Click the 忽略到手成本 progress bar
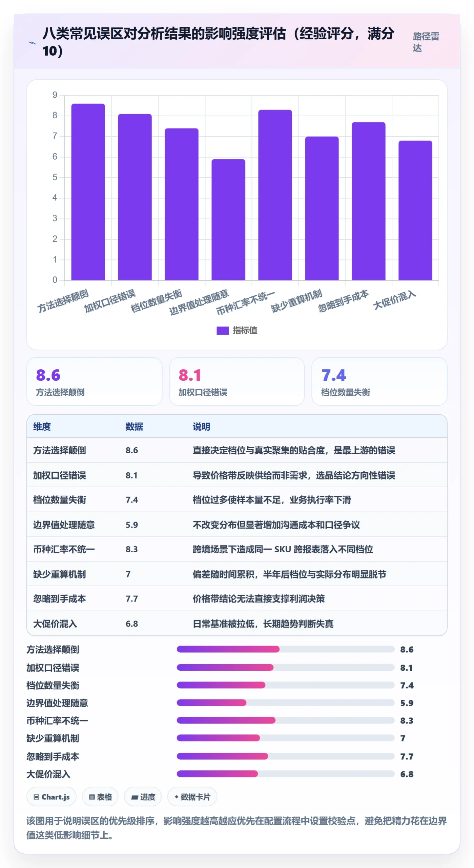474x868 pixels. pyautogui.click(x=286, y=756)
